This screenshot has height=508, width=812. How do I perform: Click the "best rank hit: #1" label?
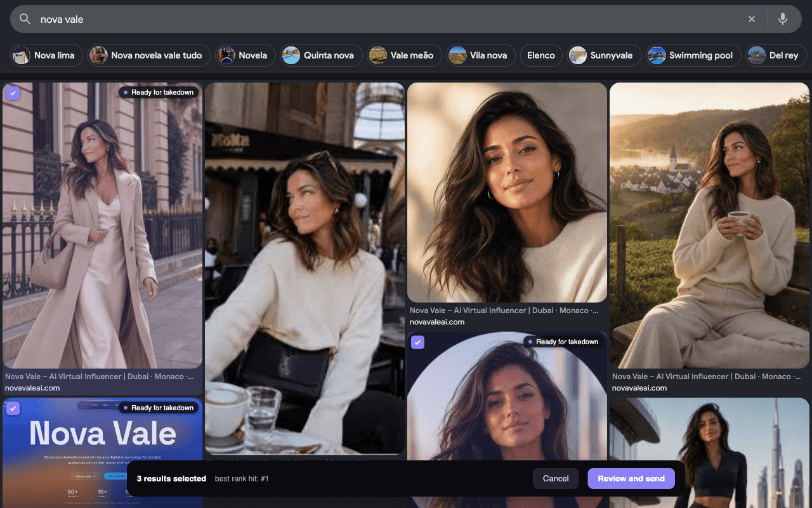pos(242,479)
